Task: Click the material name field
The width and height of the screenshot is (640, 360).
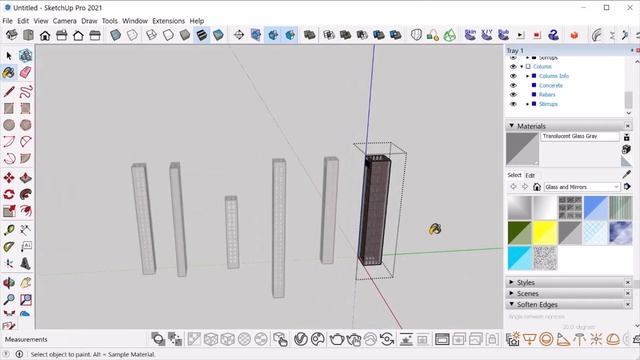Action: point(580,136)
